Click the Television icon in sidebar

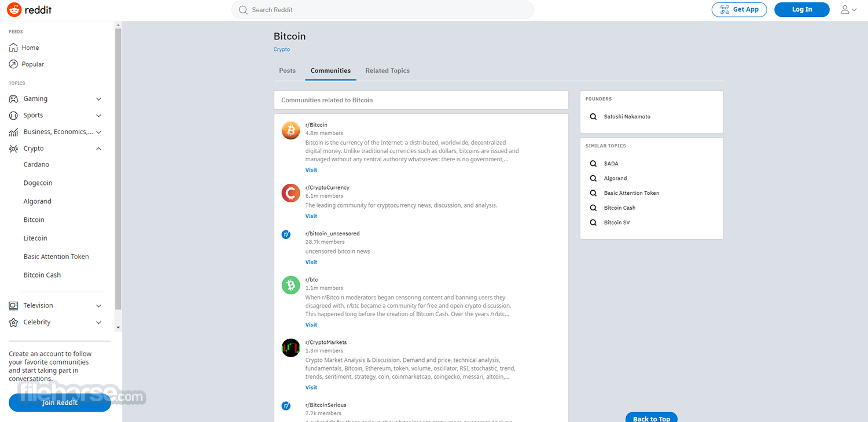13,306
